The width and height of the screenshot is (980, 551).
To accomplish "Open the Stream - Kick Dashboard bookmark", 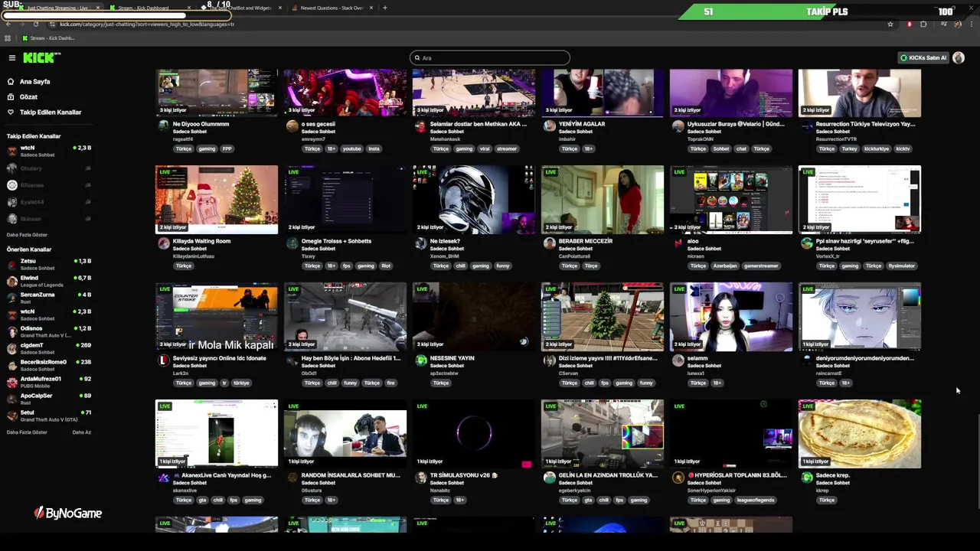I will tap(49, 37).
